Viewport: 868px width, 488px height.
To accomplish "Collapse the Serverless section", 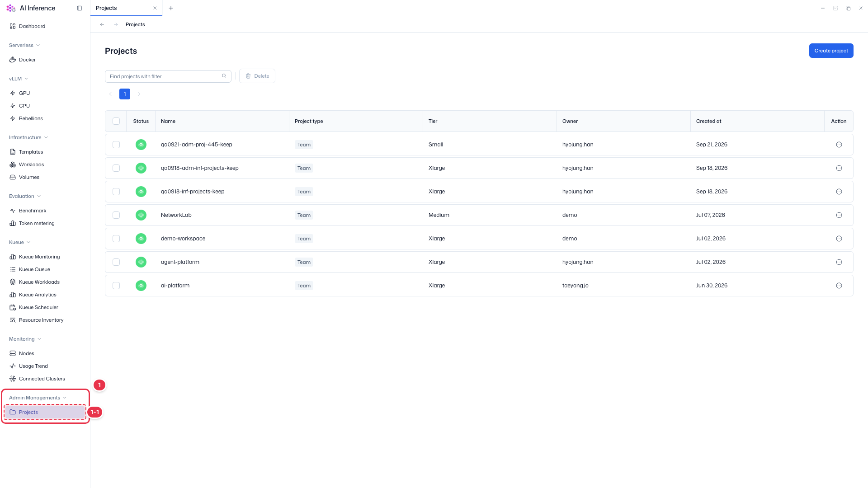I will point(24,45).
